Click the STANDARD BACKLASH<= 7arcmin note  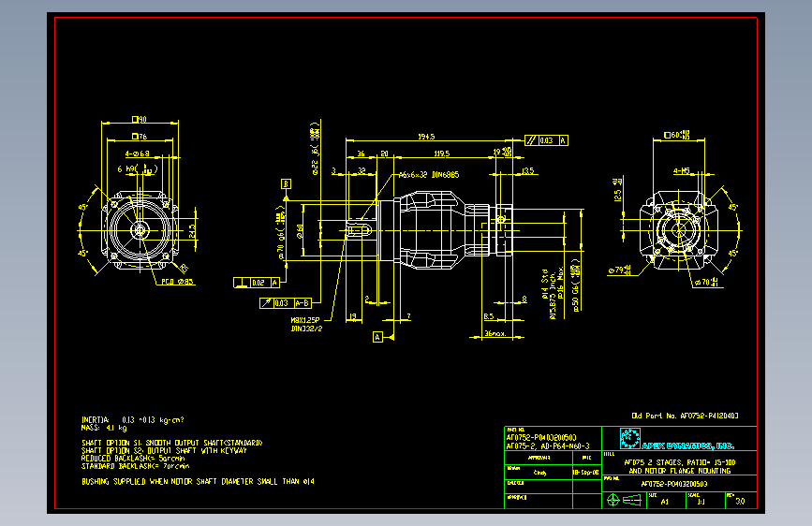tap(135, 466)
